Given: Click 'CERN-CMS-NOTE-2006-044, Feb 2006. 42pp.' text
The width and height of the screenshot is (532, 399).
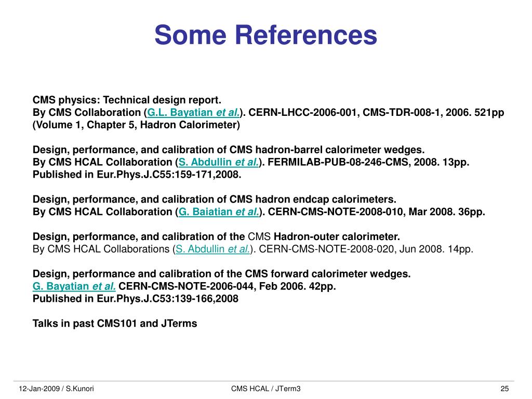Looking at the screenshot, I should [x=227, y=286].
